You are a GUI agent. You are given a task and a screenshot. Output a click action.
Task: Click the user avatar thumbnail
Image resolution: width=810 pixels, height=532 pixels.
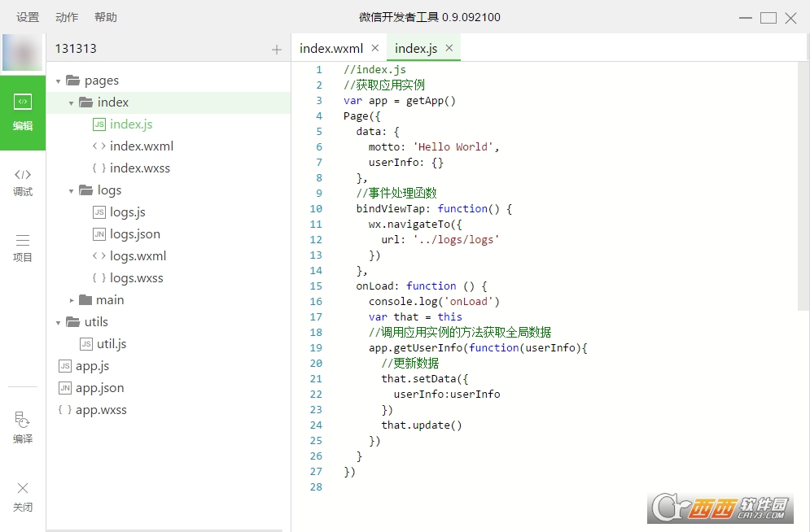click(x=22, y=52)
